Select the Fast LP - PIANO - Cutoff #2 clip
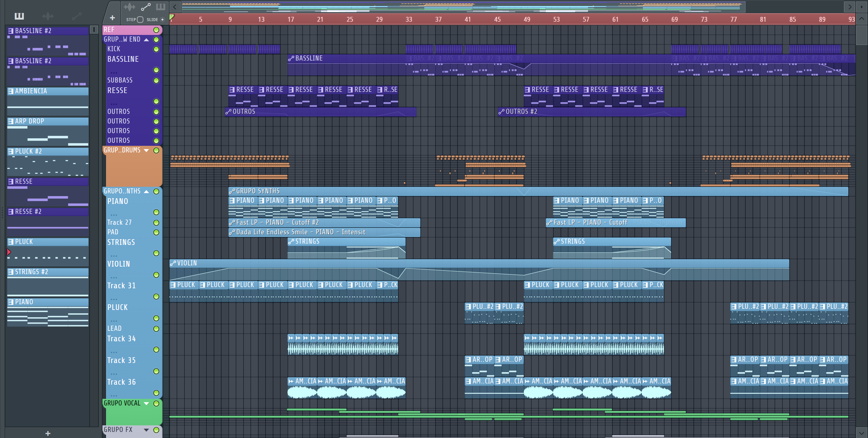 (x=325, y=223)
